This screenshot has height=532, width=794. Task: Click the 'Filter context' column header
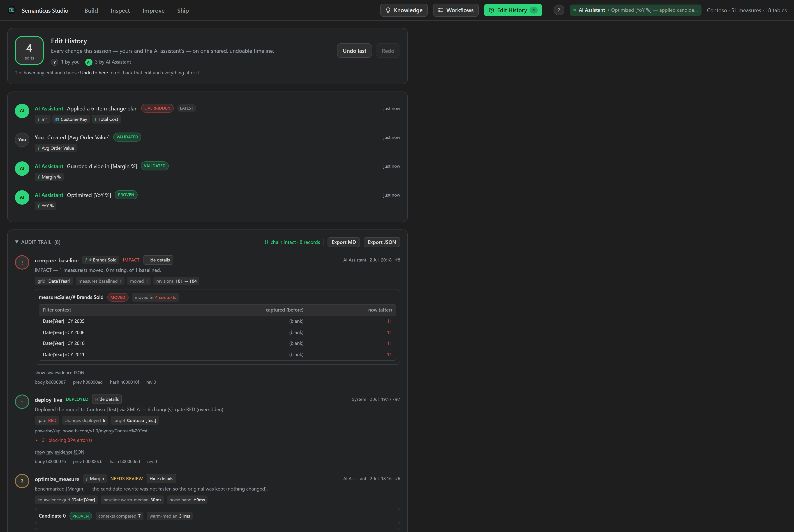click(57, 310)
